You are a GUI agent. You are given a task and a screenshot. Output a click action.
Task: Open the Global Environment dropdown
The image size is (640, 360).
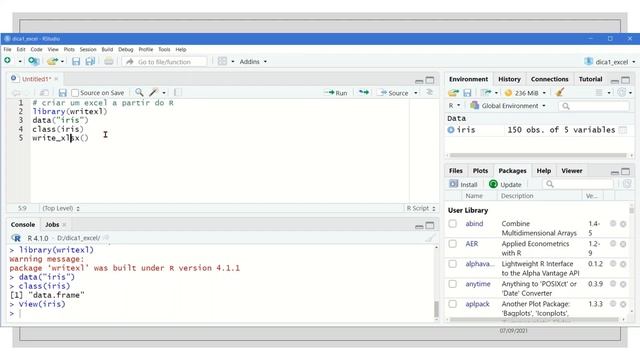coord(508,106)
